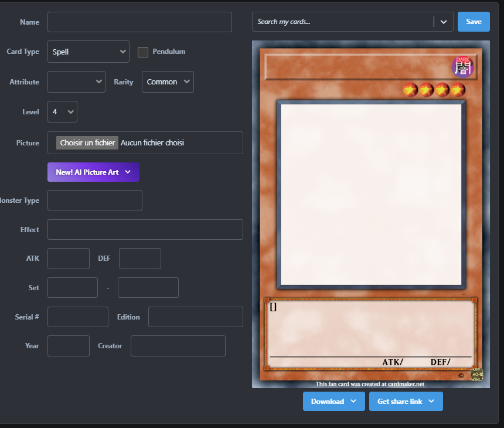The image size is (504, 428).
Task: Click the level stars on the card preview
Action: (434, 89)
